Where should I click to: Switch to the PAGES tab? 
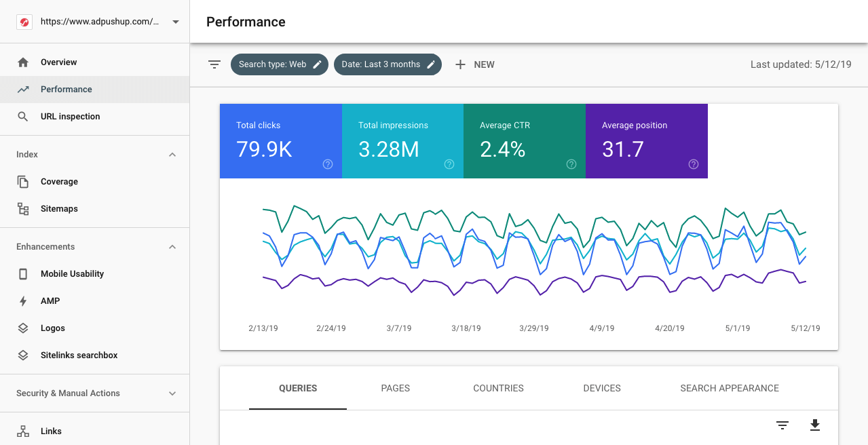tap(395, 388)
